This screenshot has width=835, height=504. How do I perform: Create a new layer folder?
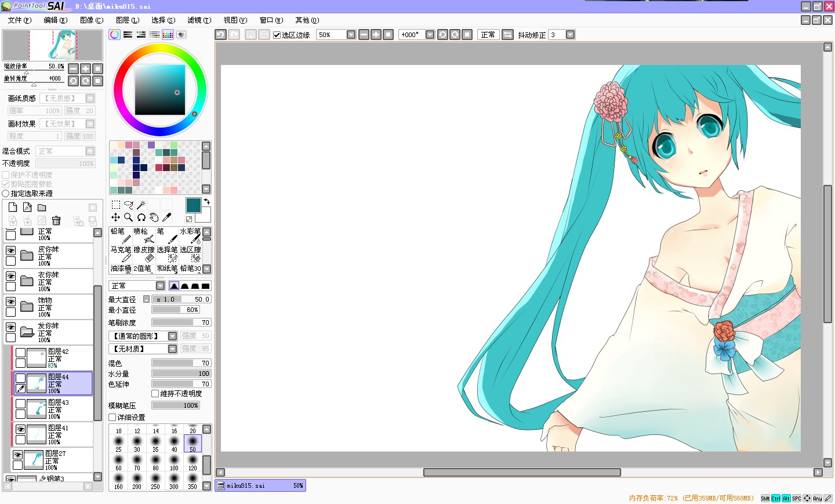[x=42, y=208]
